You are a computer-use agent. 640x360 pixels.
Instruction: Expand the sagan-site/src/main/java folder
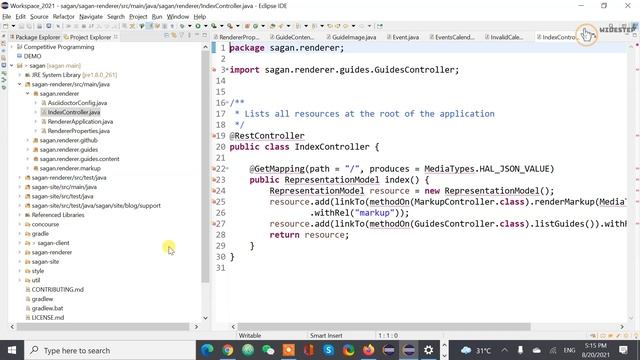point(20,187)
